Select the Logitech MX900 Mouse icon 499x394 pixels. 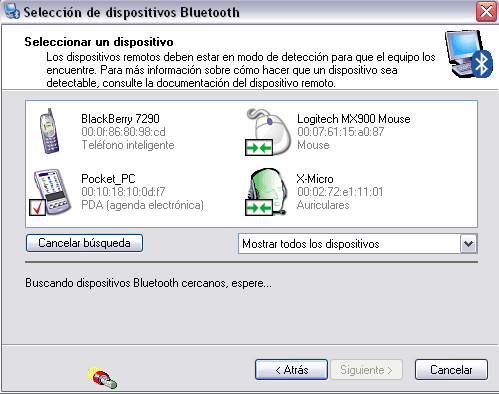pos(268,132)
